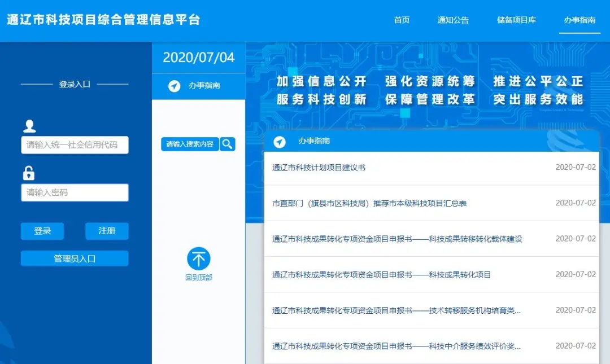Click the search magnifier icon
This screenshot has height=364, width=610.
pyautogui.click(x=228, y=144)
